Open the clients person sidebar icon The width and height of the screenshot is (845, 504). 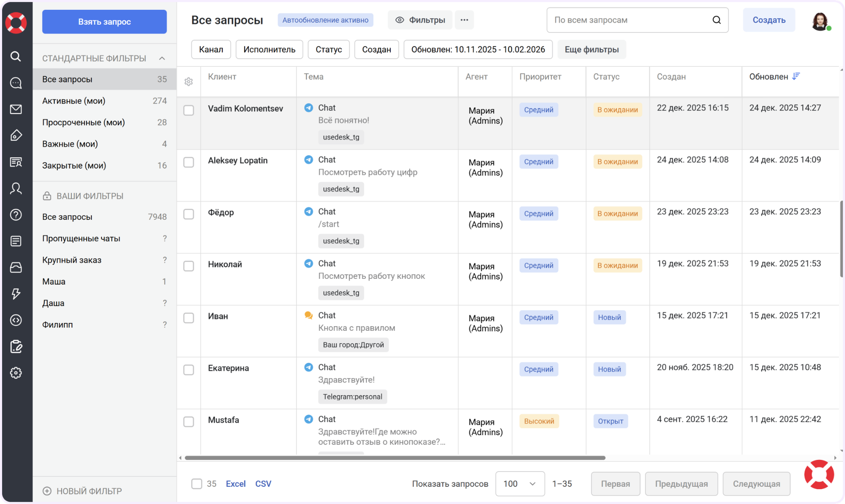(16, 188)
